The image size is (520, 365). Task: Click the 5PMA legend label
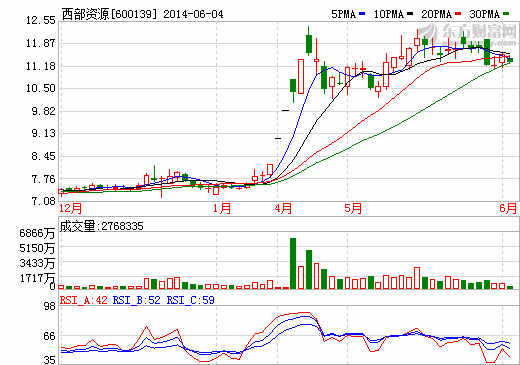[343, 14]
